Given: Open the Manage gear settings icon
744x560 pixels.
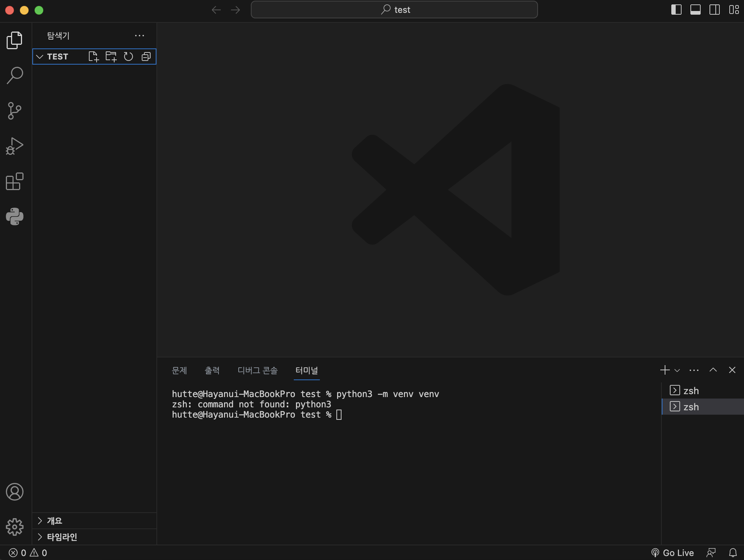Looking at the screenshot, I should click(15, 527).
